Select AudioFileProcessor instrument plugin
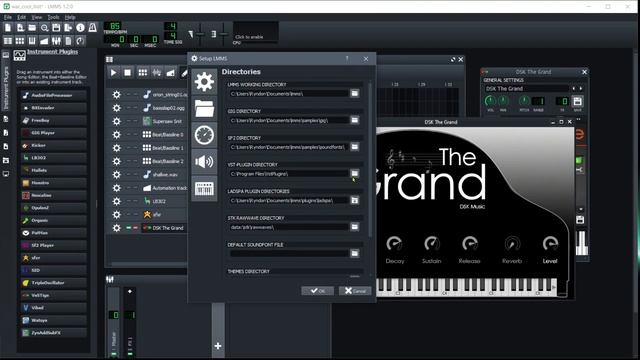Image resolution: width=640 pixels, height=360 pixels. point(53,95)
